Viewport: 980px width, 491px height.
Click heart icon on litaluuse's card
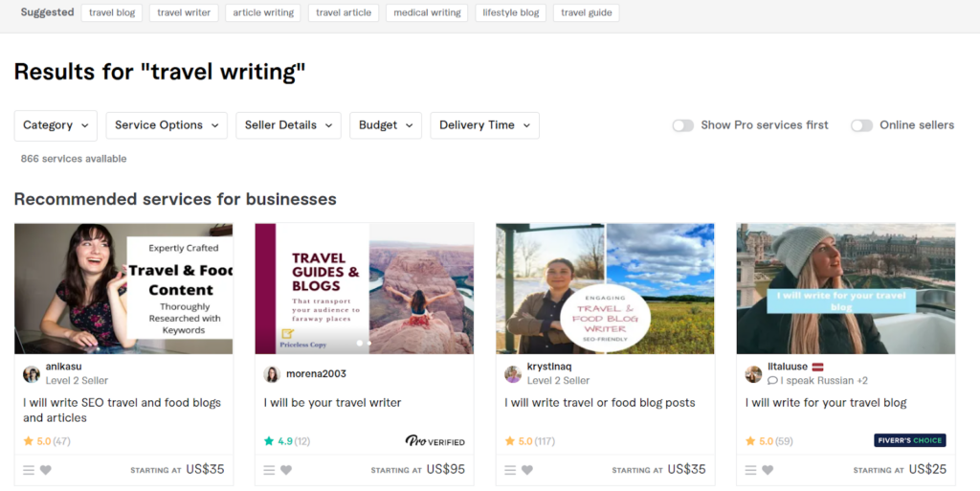click(768, 470)
